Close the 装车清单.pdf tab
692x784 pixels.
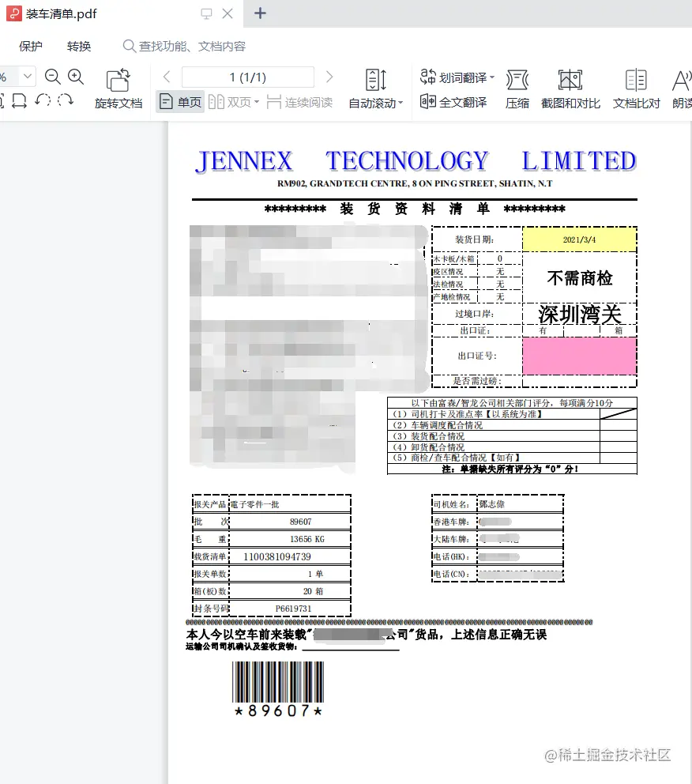point(228,13)
